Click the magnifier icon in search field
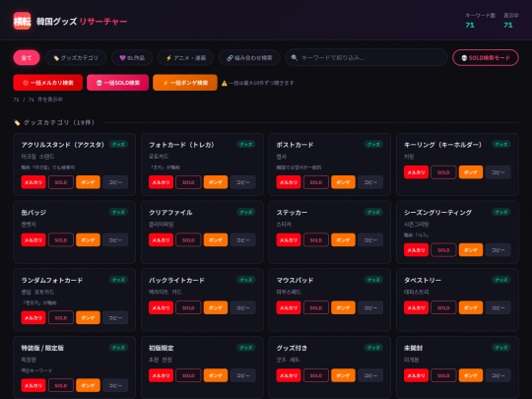This screenshot has width=532, height=399. click(x=295, y=58)
